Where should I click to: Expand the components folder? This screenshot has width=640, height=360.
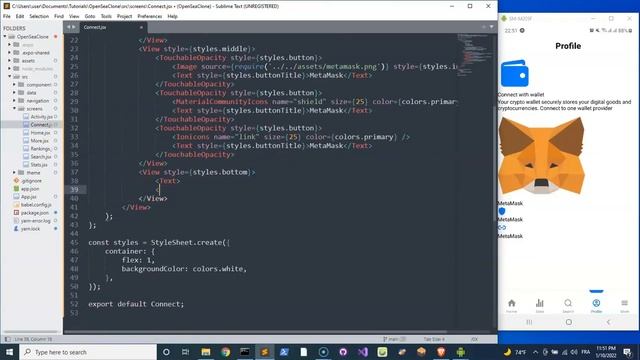click(14, 84)
